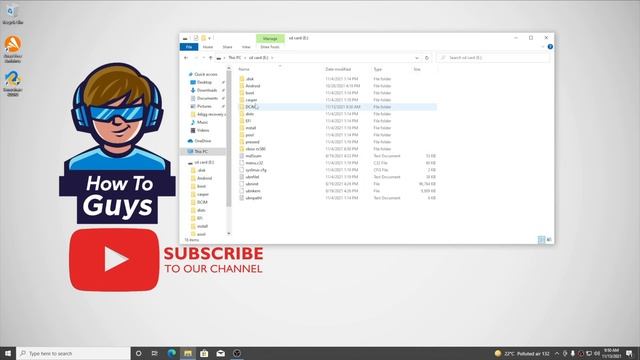Viewport: 640px width, 360px height.
Task: Open Documents in navigation pane
Action: (x=207, y=98)
